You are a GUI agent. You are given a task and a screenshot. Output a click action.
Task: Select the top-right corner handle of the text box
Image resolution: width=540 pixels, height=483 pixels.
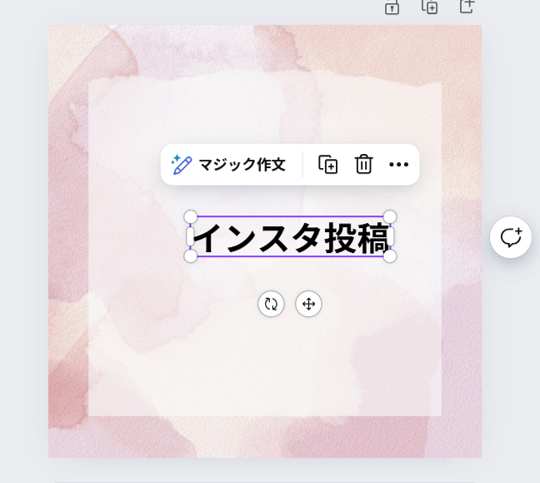(x=390, y=217)
